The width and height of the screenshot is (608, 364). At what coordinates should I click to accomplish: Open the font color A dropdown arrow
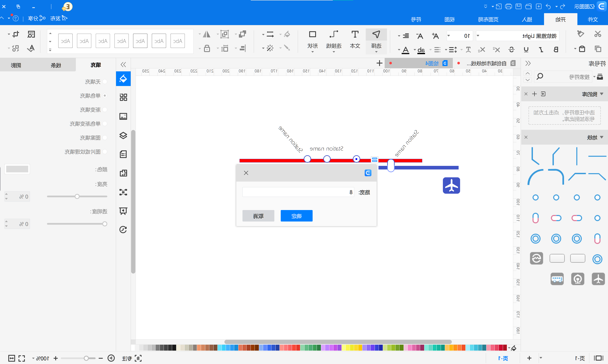399,50
